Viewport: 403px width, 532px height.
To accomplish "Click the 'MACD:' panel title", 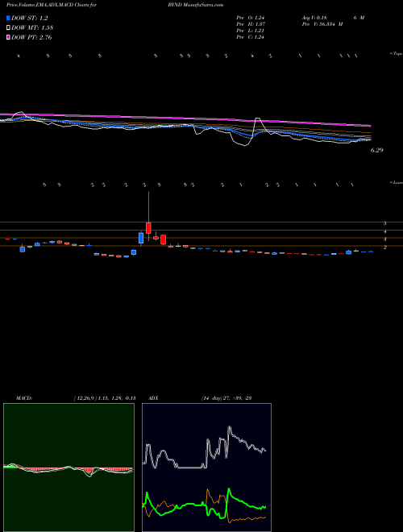I will coord(23,398).
